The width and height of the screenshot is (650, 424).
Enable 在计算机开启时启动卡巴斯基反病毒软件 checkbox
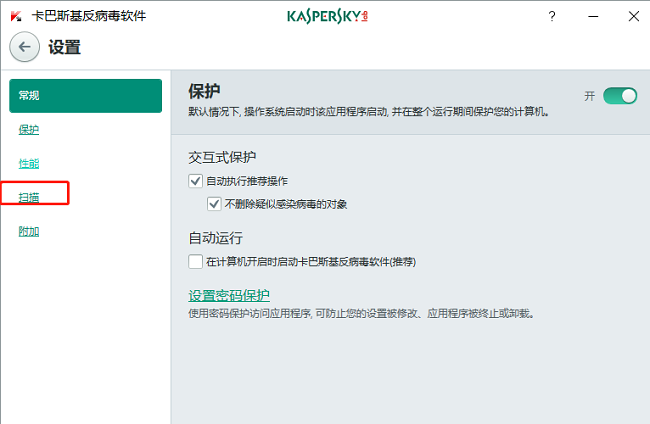(x=195, y=262)
